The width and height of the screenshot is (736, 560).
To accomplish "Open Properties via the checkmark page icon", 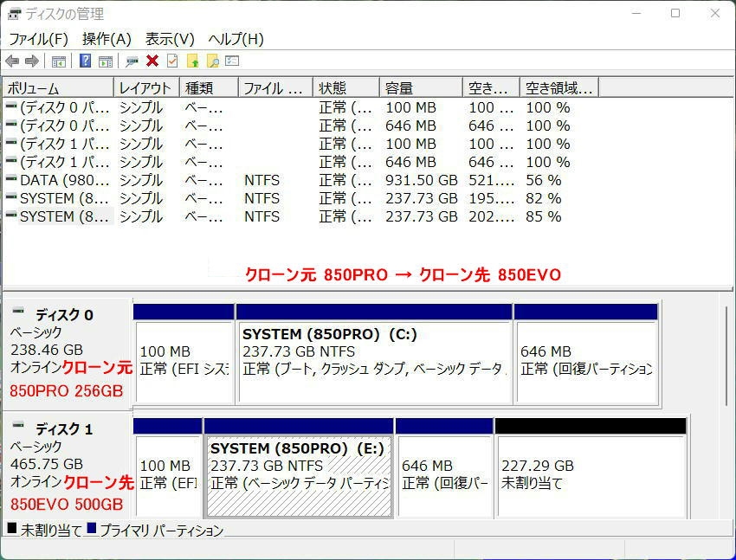I will [x=172, y=61].
